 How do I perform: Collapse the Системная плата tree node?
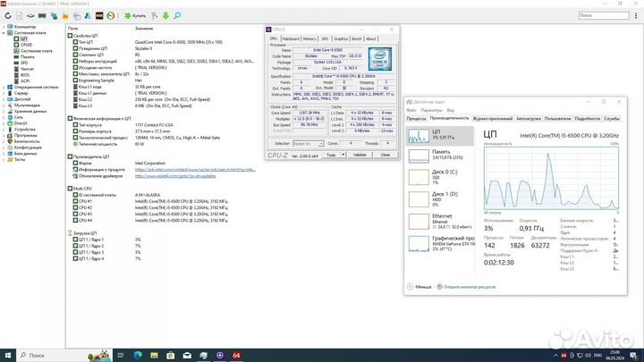[4, 33]
